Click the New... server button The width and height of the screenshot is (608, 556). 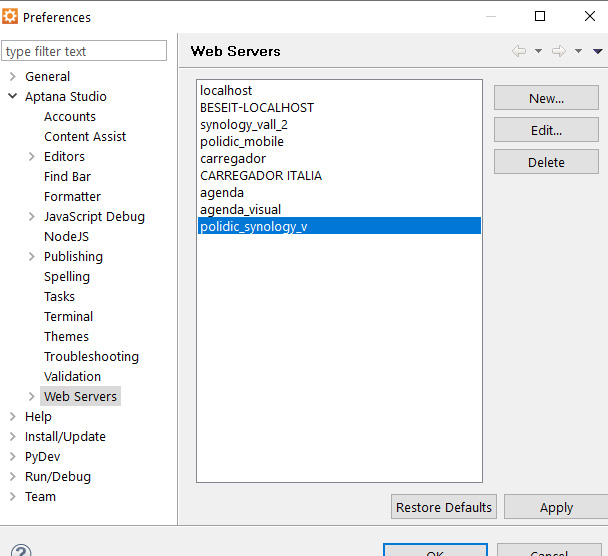pyautogui.click(x=546, y=98)
